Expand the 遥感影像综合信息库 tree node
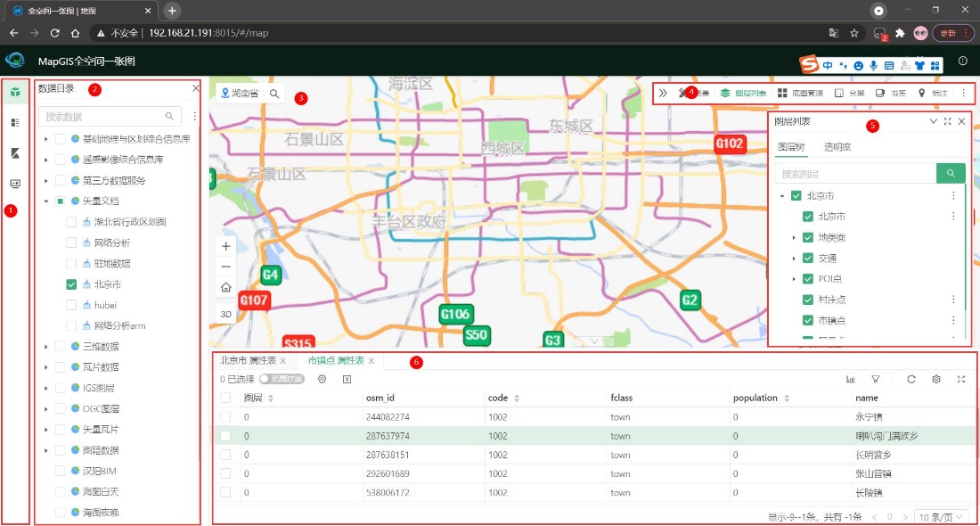This screenshot has width=980, height=526. [x=45, y=160]
